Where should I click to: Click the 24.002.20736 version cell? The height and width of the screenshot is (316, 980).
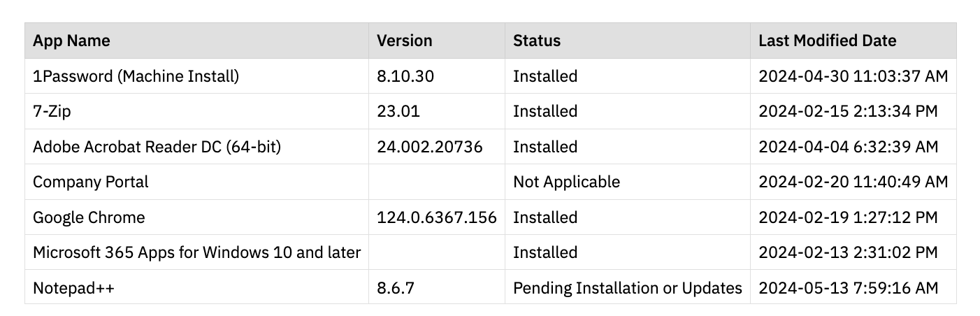click(430, 147)
